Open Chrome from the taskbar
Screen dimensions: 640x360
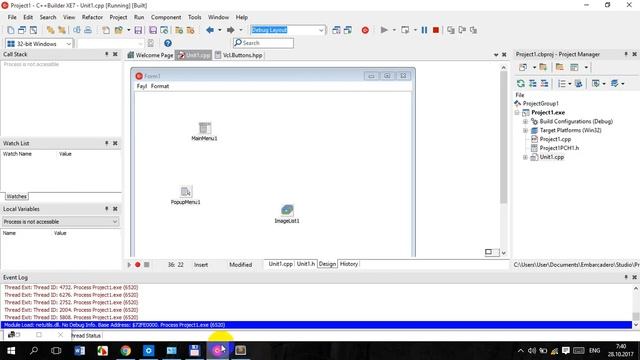click(126, 351)
